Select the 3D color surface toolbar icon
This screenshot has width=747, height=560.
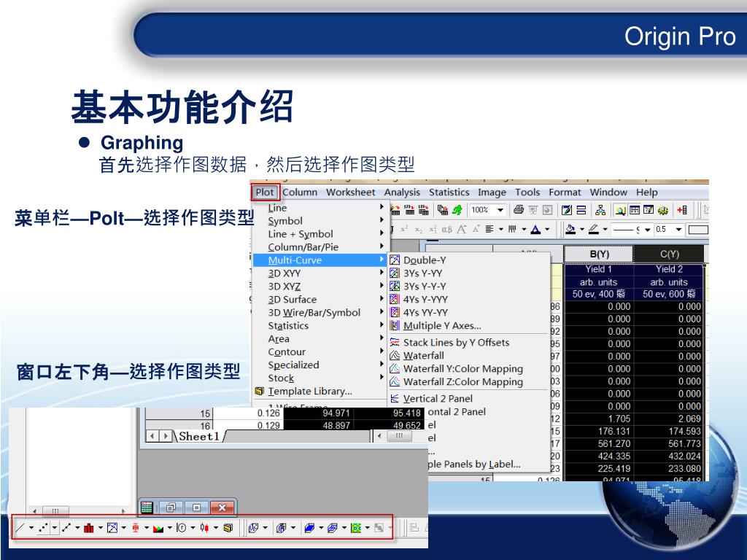pos(309,528)
